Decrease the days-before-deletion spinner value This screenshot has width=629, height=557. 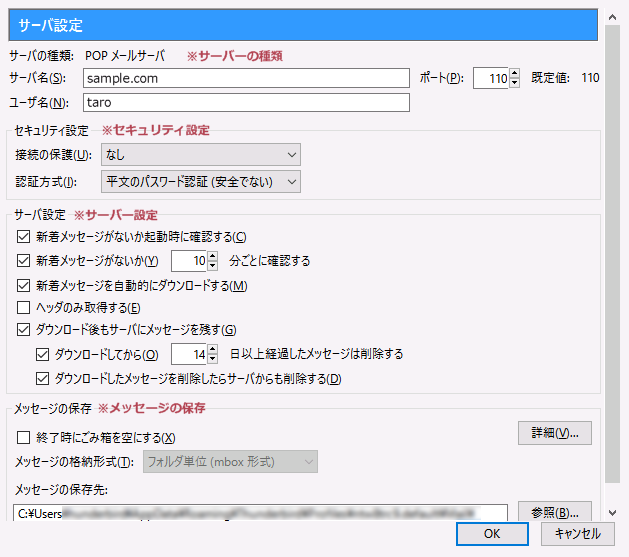tap(212, 359)
